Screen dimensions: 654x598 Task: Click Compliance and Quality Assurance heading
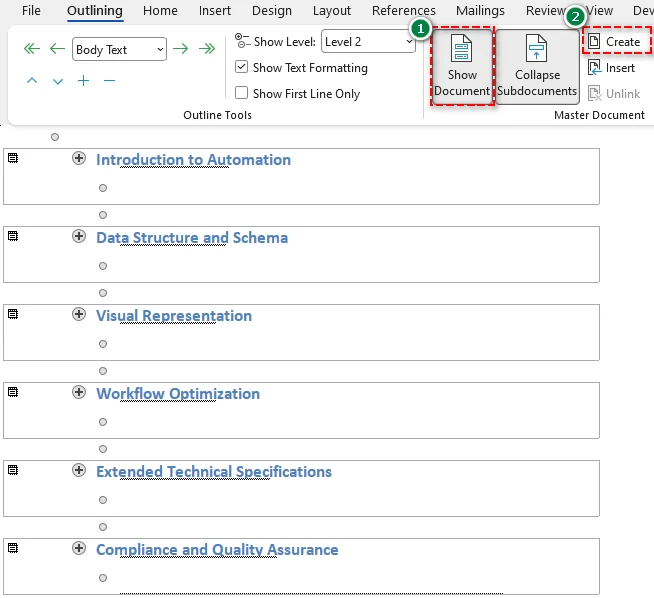(217, 550)
